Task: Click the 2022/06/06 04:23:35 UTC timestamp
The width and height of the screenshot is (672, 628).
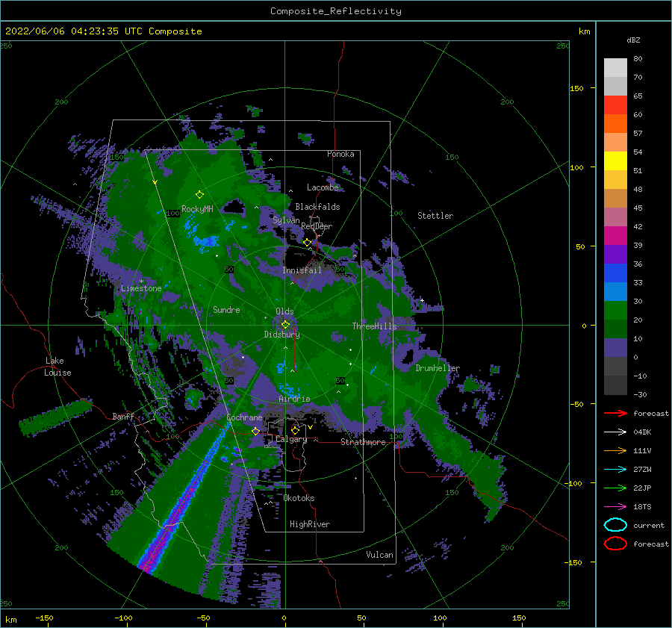Action: 68,31
